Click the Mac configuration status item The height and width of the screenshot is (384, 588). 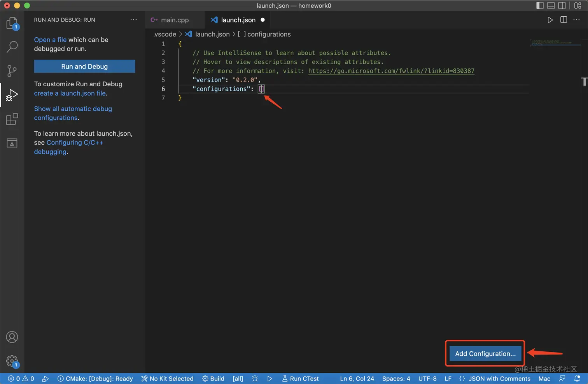point(544,379)
